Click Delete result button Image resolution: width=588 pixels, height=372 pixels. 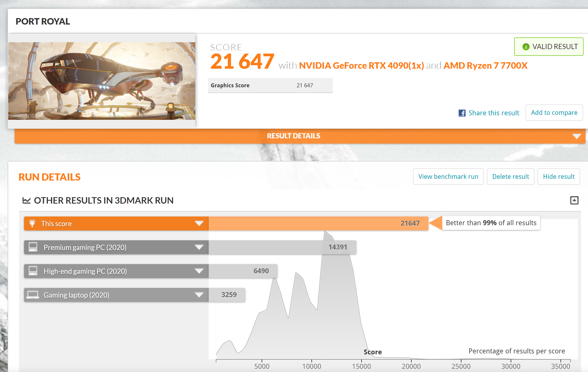(510, 177)
